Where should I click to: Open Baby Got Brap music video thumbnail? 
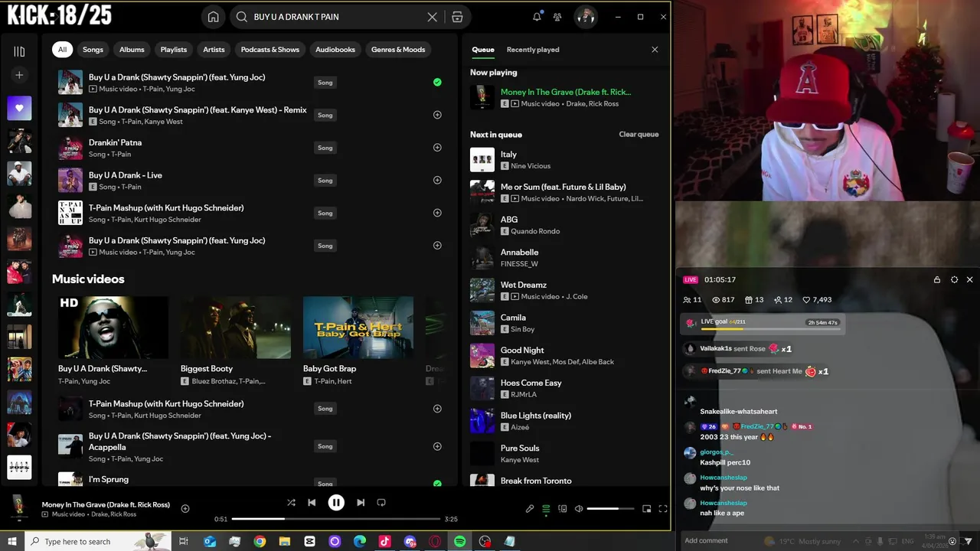[x=358, y=328]
